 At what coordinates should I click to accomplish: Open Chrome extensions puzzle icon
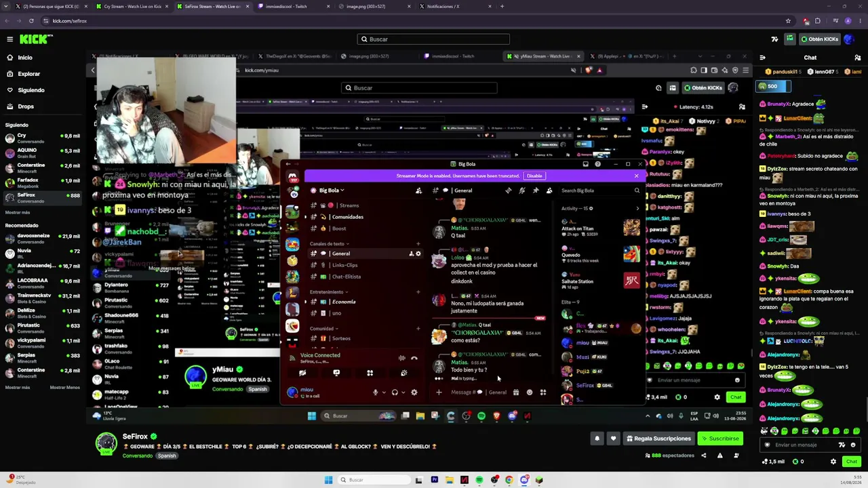(818, 21)
